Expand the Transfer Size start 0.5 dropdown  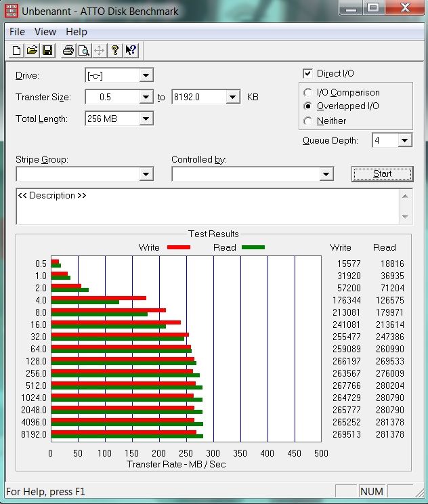pyautogui.click(x=146, y=97)
